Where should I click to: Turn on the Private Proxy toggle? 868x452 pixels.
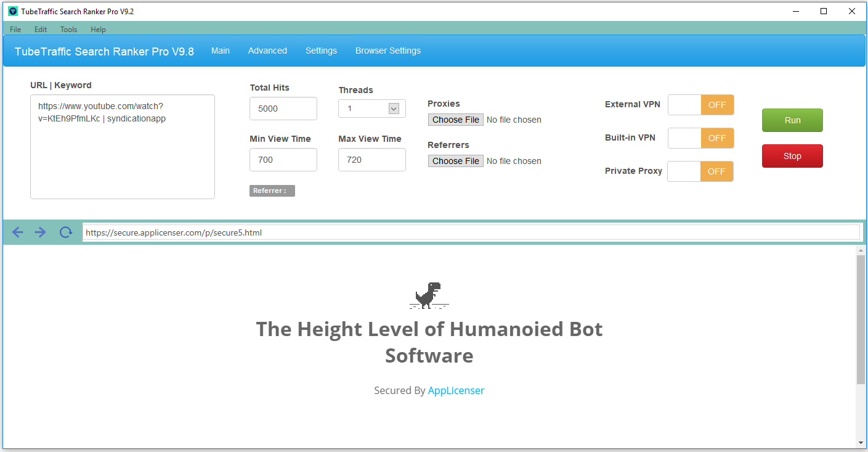(x=700, y=171)
